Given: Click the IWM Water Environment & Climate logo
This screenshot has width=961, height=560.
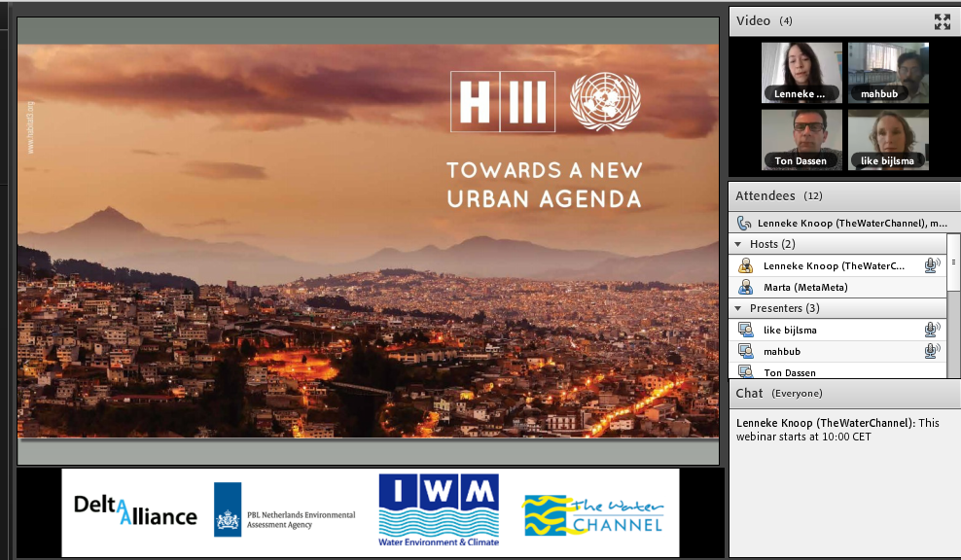Looking at the screenshot, I should point(439,509).
